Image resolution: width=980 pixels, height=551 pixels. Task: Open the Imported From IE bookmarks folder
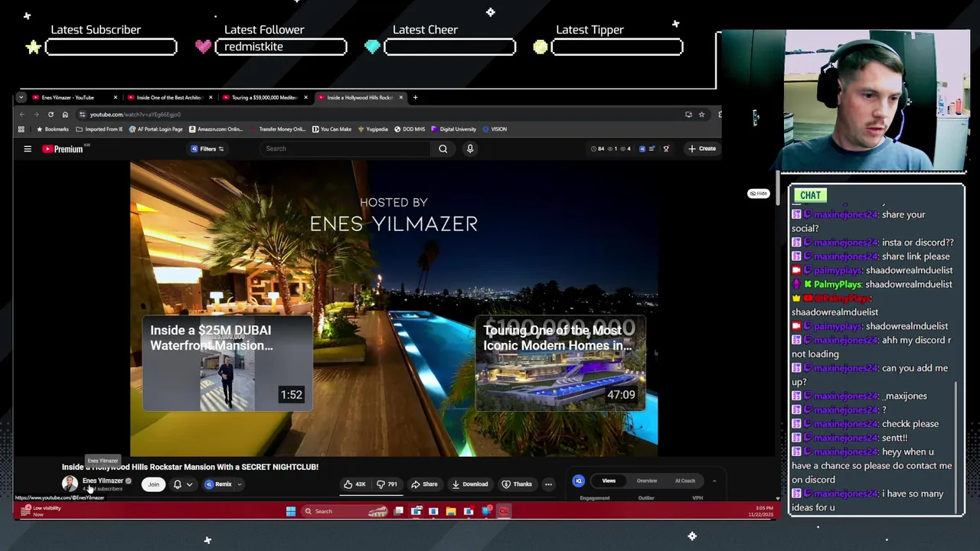[x=100, y=129]
